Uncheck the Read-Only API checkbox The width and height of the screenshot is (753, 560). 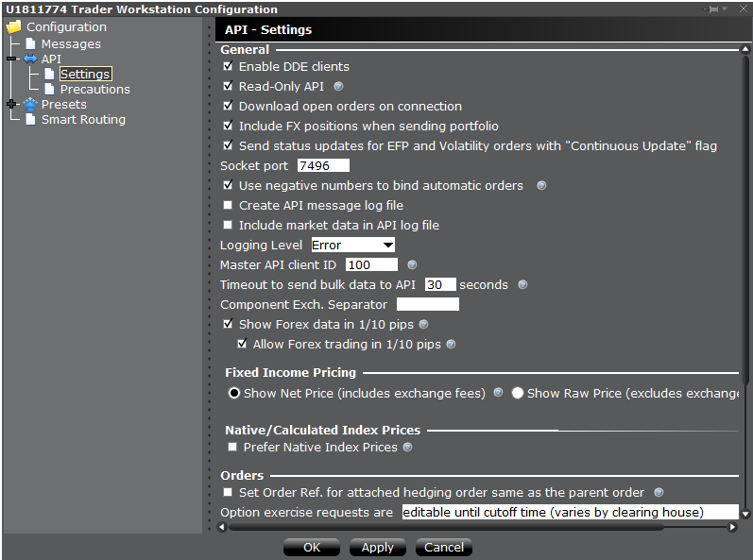pos(228,86)
